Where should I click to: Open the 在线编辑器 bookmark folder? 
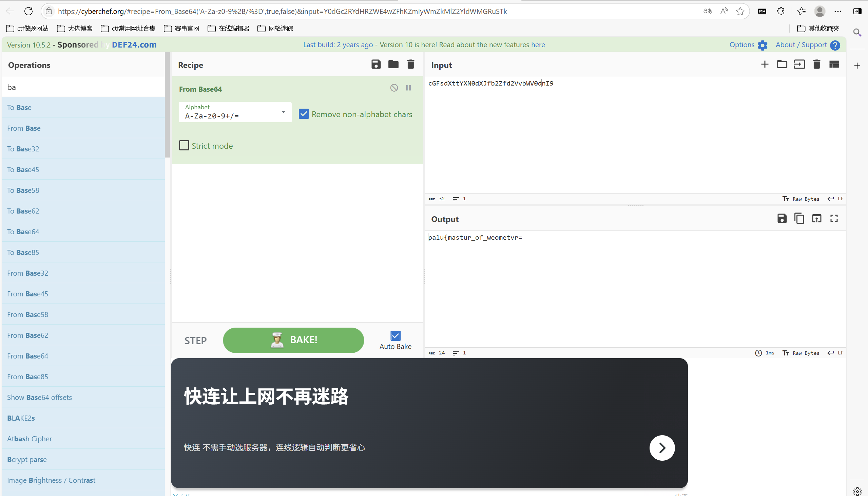(x=228, y=28)
